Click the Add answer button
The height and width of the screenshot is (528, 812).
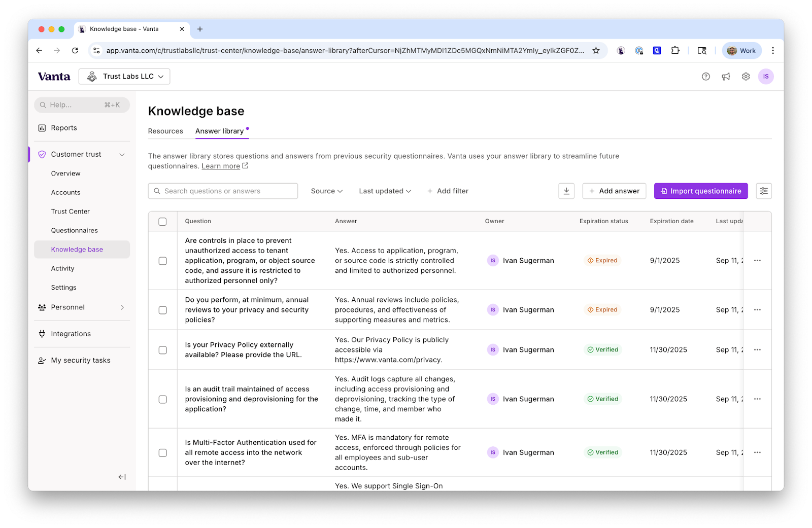click(x=614, y=191)
